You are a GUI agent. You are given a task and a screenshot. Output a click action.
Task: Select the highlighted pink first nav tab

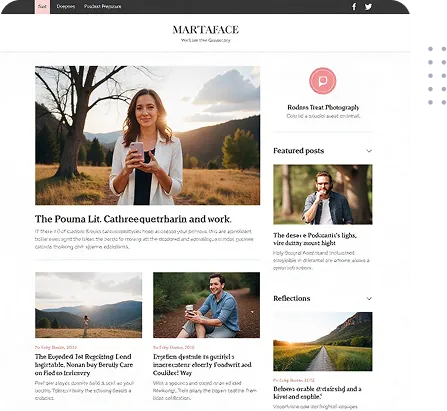42,7
